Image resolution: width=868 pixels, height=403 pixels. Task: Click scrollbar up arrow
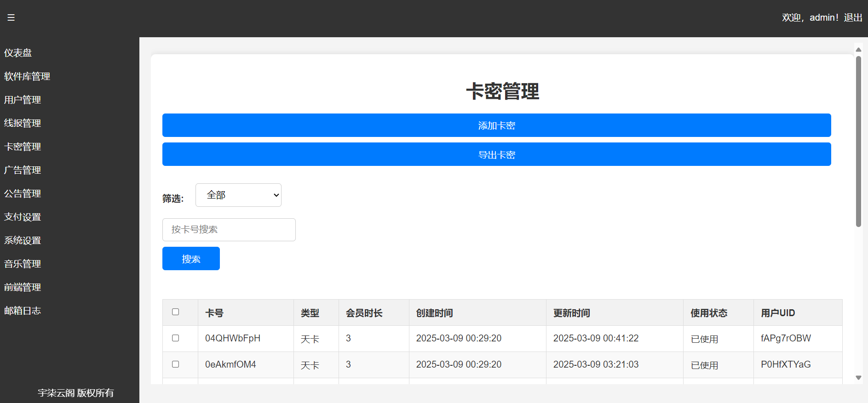[858, 50]
